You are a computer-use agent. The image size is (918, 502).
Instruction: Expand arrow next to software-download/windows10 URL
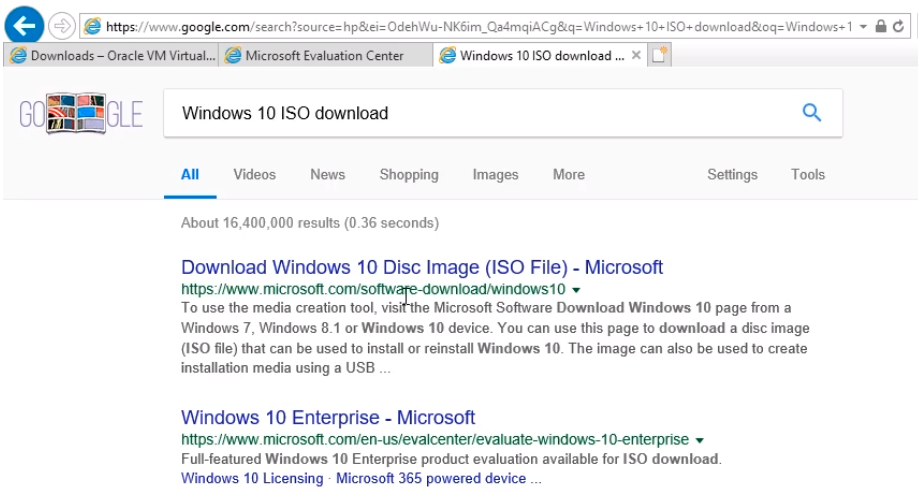[576, 290]
